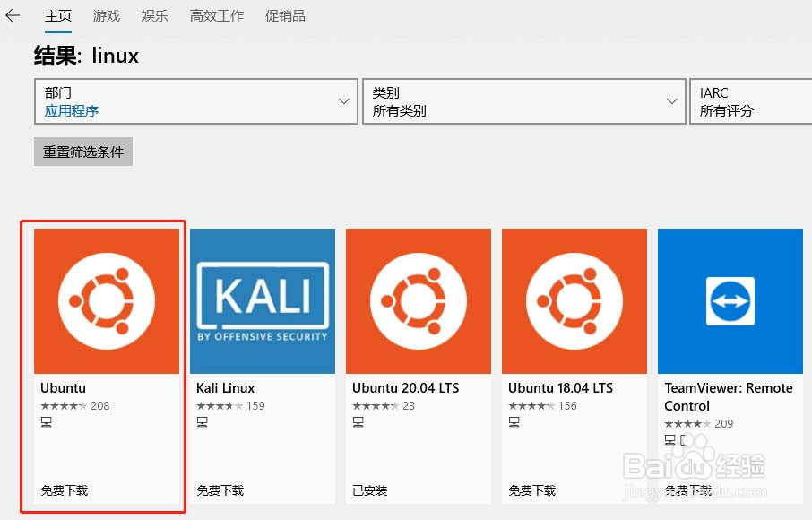Expand the 类别 filter dropdown

coord(524,101)
